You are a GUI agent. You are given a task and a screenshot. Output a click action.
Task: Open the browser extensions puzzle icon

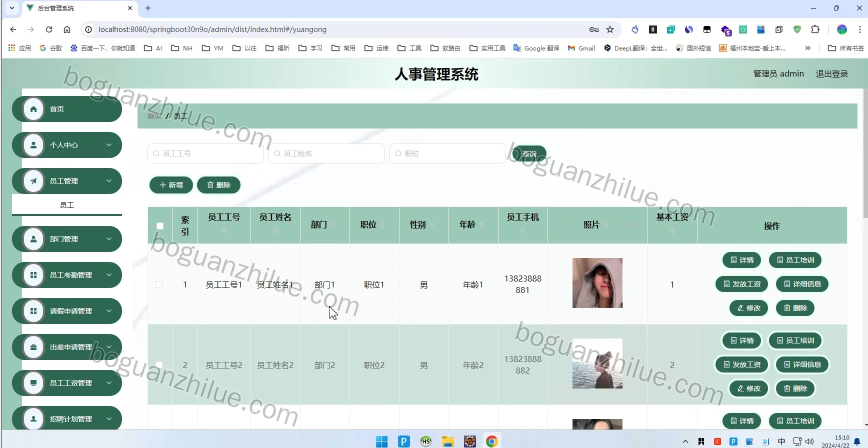815,29
